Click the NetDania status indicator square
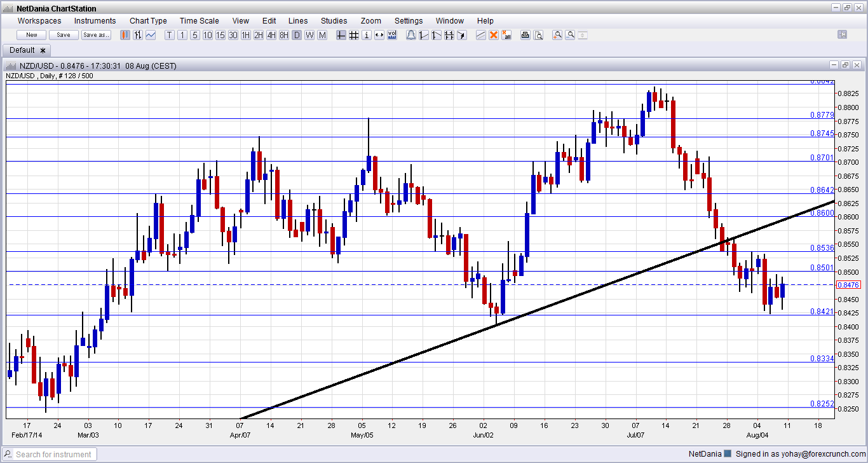 [x=728, y=454]
